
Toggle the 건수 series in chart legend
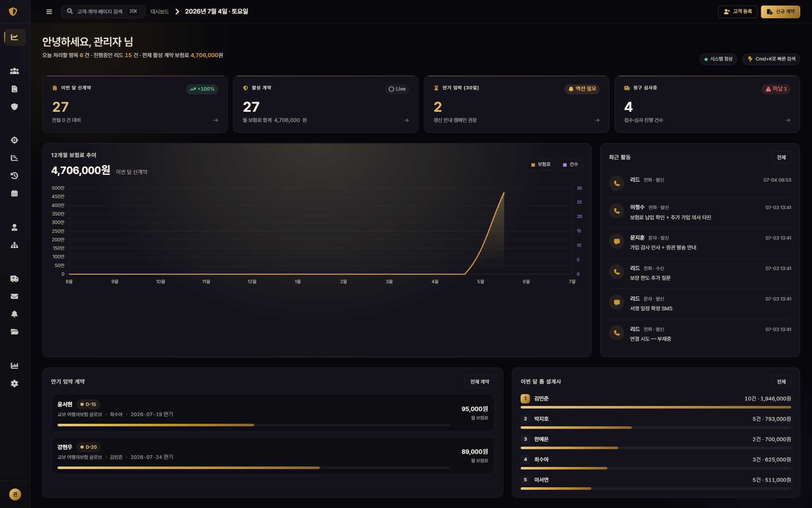(570, 164)
